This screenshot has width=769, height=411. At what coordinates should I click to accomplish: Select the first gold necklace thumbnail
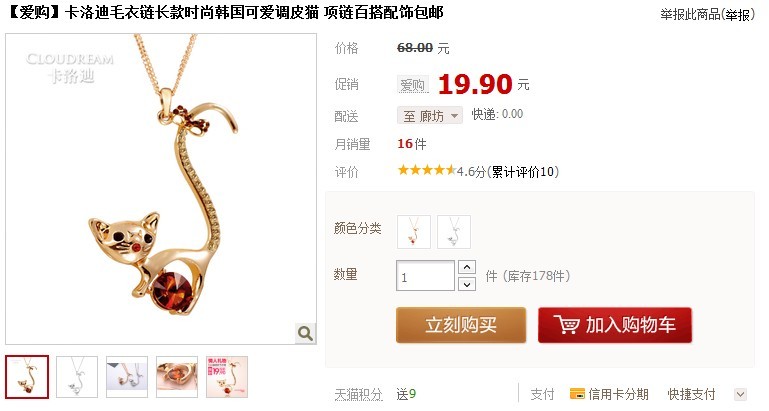[27, 377]
